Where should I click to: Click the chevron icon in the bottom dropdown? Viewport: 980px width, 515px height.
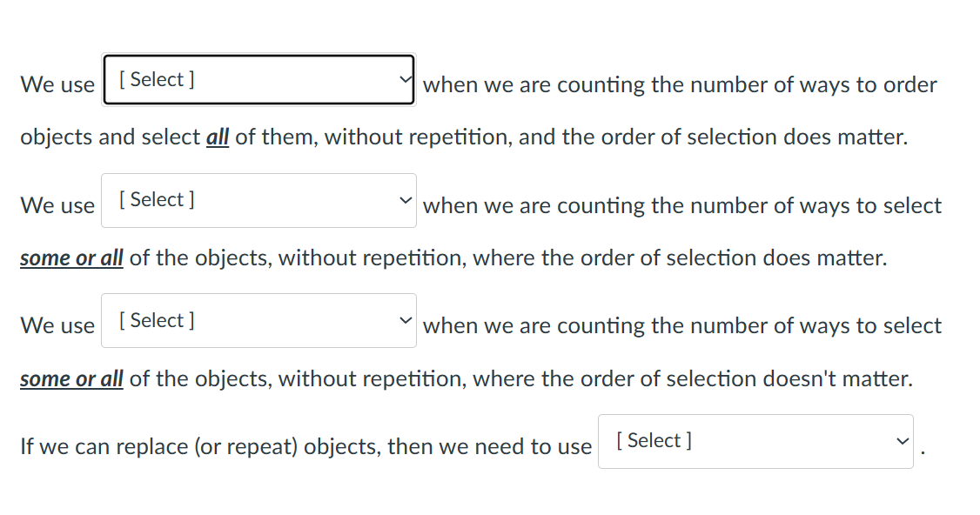902,441
